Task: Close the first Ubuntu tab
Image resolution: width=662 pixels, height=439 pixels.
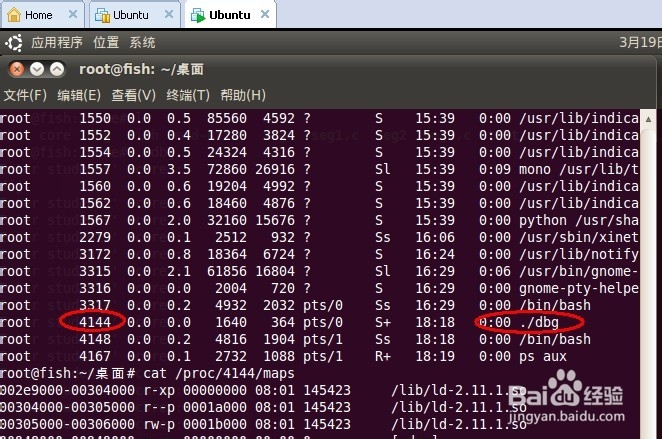Action: (x=169, y=15)
